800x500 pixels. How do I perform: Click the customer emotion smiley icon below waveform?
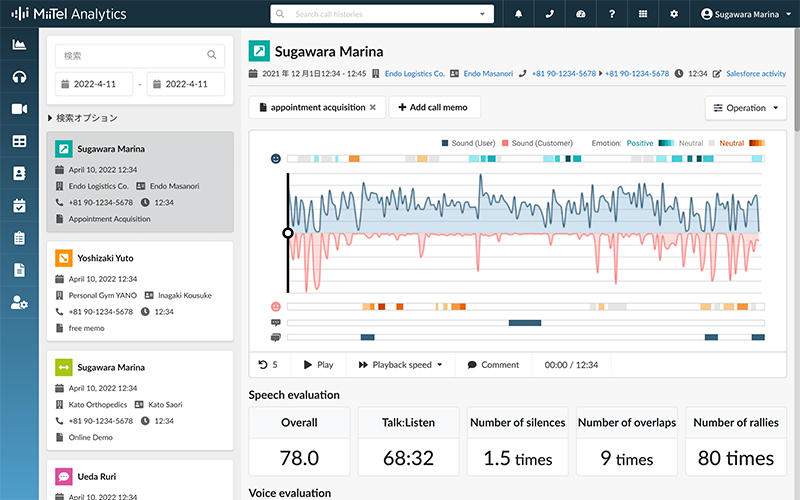click(276, 306)
